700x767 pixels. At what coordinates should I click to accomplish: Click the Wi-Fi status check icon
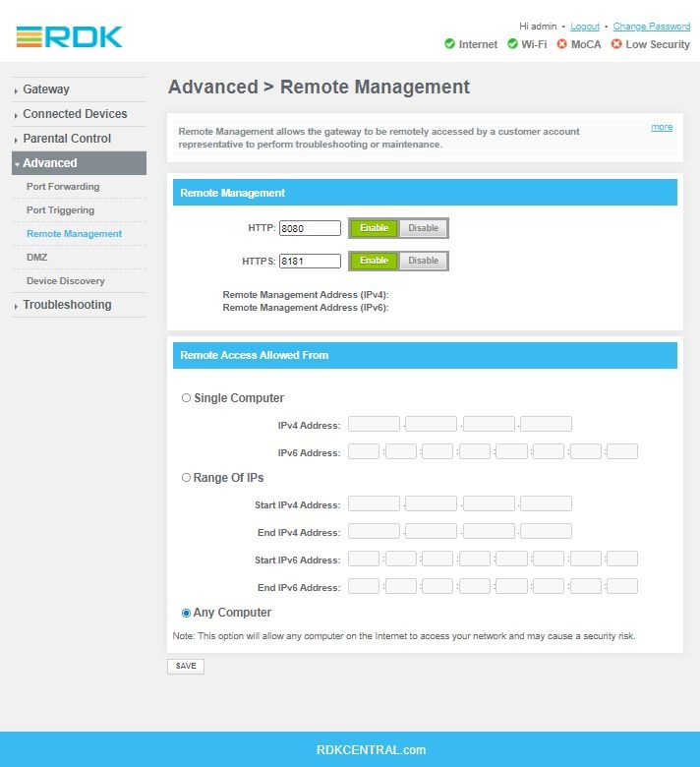pos(512,44)
